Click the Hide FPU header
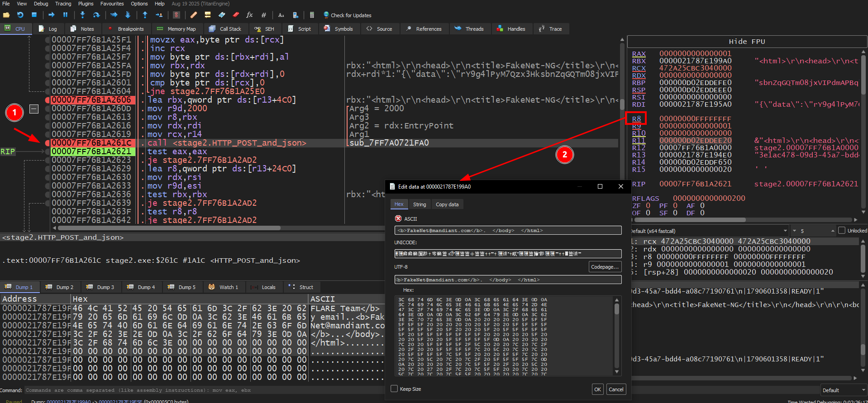 (x=747, y=42)
